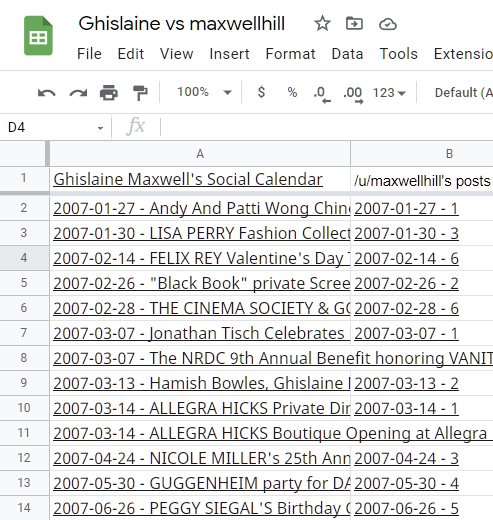This screenshot has width=493, height=520.
Task: Print the spreadsheet
Action: 109,92
